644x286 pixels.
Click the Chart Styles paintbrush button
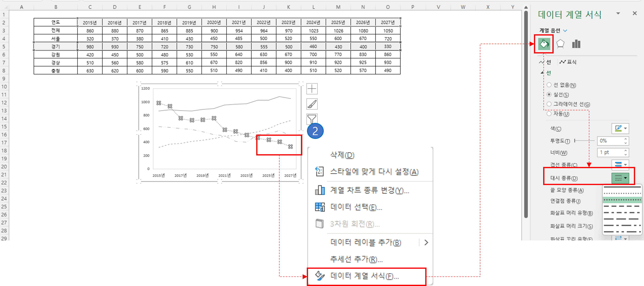[x=312, y=104]
